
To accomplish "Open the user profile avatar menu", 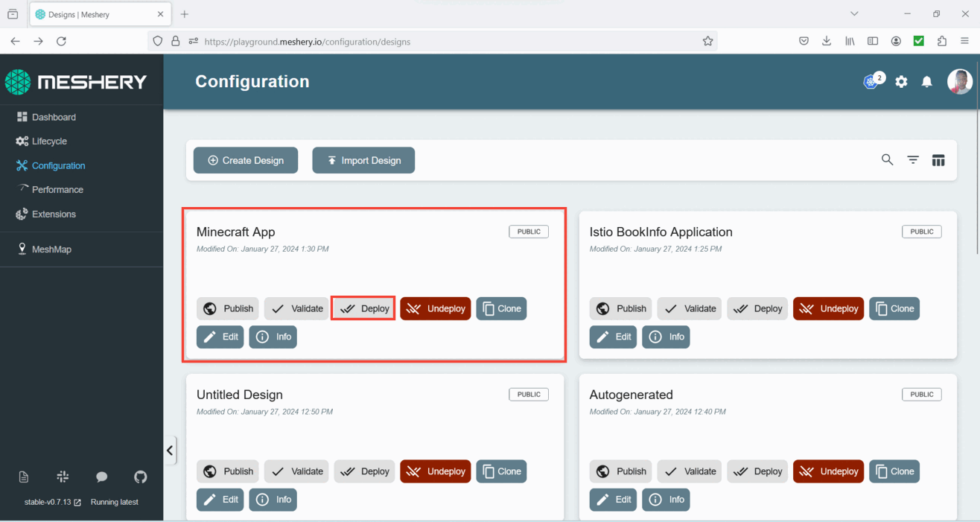I will coord(959,82).
